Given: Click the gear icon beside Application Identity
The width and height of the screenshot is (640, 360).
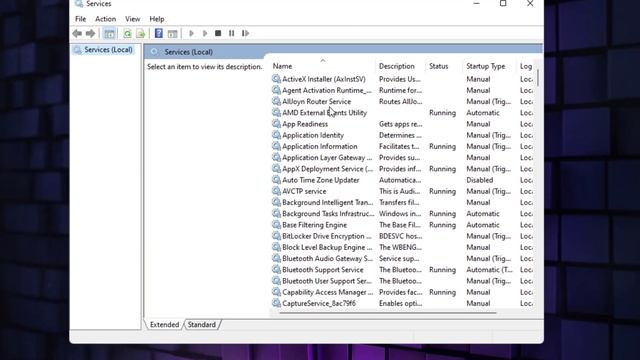Looking at the screenshot, I should (276, 135).
